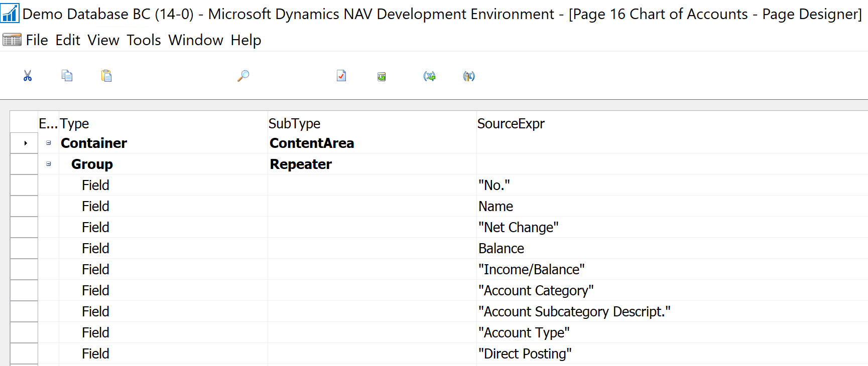Click the row selector for "No." field
868x366 pixels.
[x=24, y=185]
